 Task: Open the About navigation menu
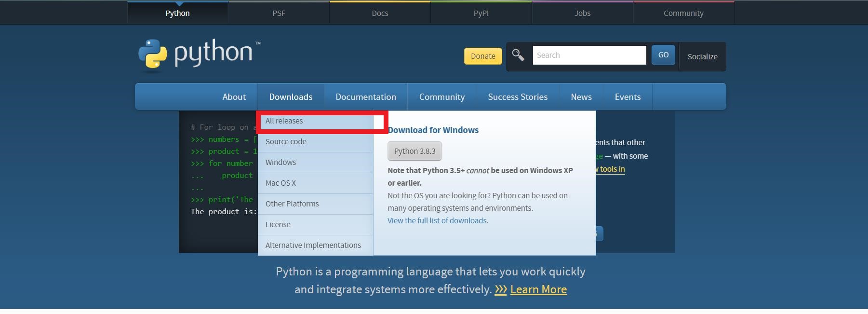click(234, 96)
